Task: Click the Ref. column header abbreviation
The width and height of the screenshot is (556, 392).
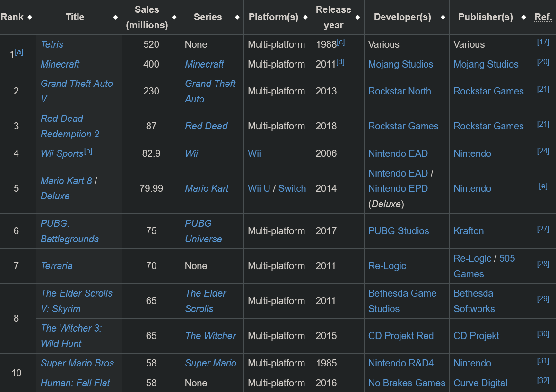Action: tap(543, 17)
